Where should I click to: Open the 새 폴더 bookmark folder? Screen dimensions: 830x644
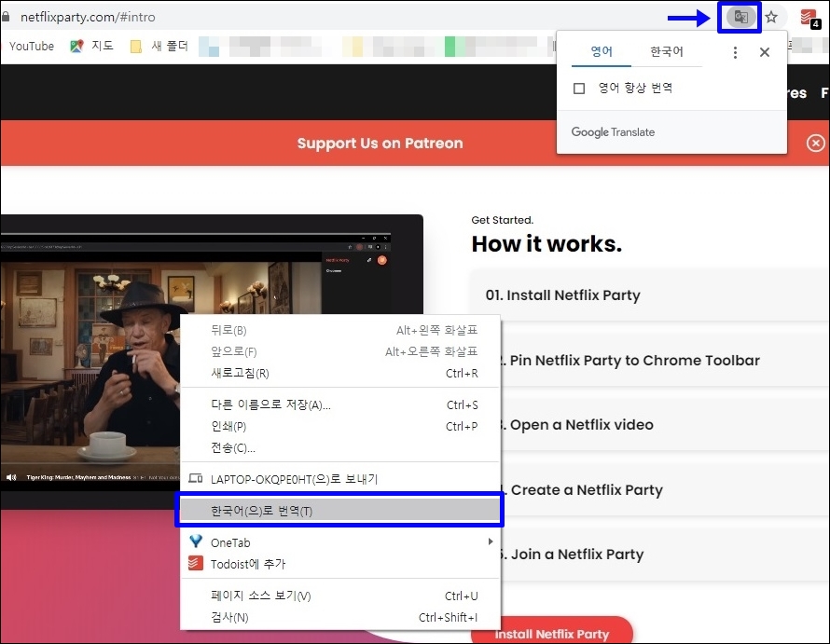pos(159,46)
